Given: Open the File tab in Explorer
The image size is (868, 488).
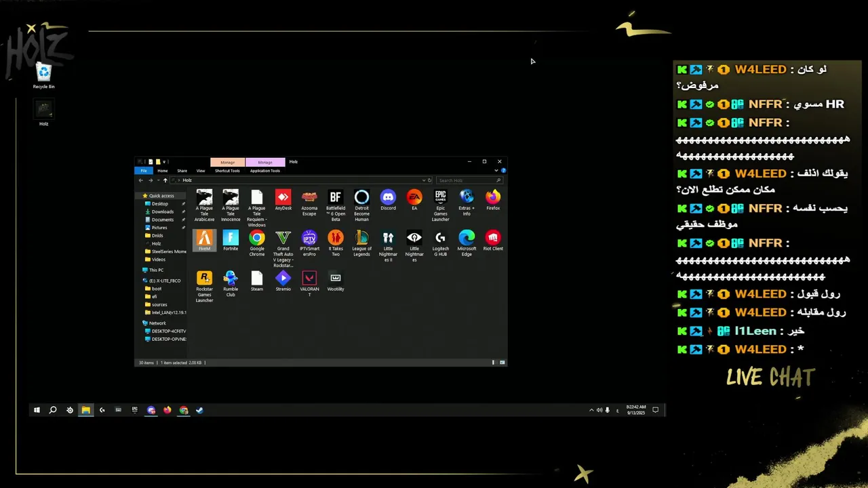Looking at the screenshot, I should point(144,171).
